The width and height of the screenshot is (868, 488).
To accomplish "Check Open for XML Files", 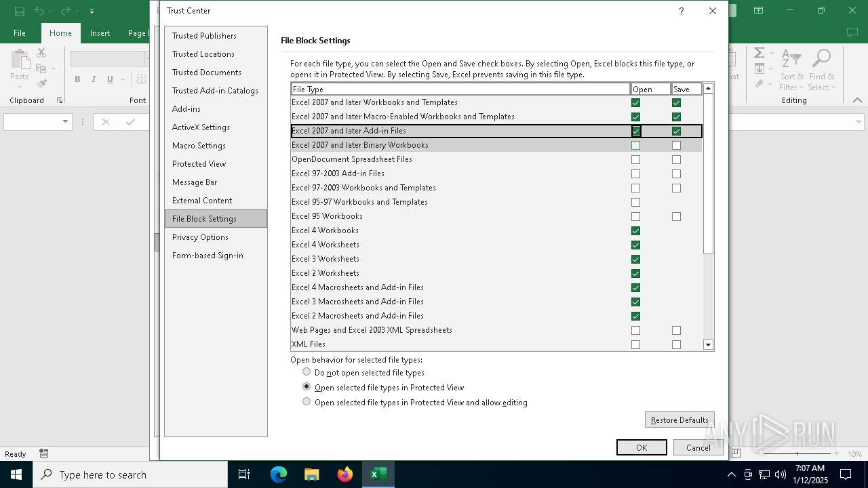I will [635, 345].
